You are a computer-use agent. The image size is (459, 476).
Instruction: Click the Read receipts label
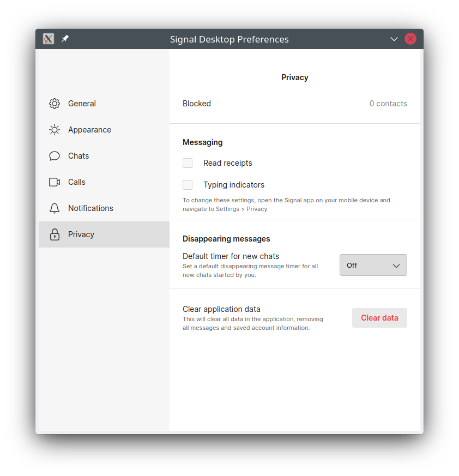[x=228, y=163]
